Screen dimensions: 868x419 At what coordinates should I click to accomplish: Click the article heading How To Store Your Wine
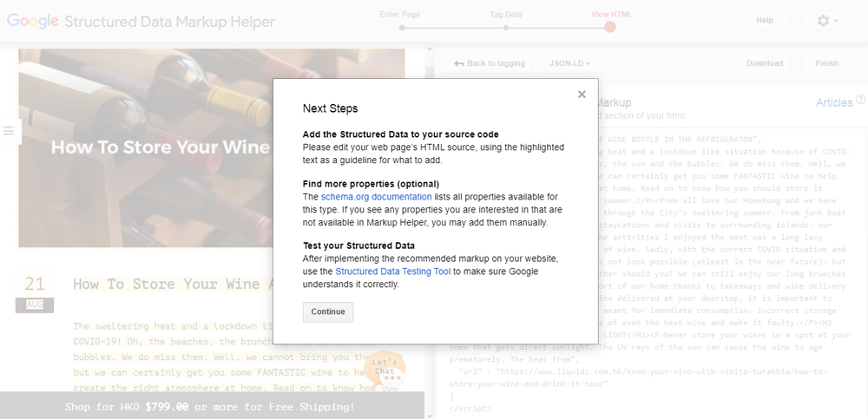(174, 284)
